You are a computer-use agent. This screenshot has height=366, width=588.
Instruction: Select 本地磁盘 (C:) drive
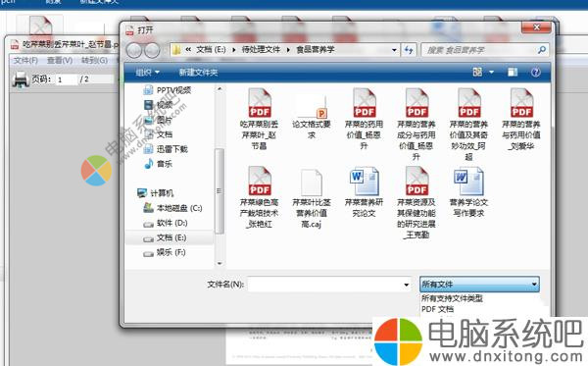point(172,208)
